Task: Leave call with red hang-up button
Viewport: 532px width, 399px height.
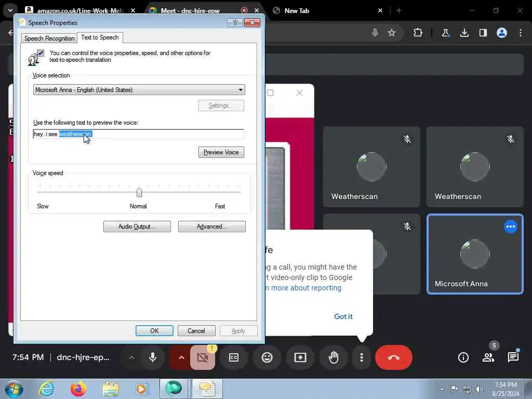Action: click(x=394, y=357)
